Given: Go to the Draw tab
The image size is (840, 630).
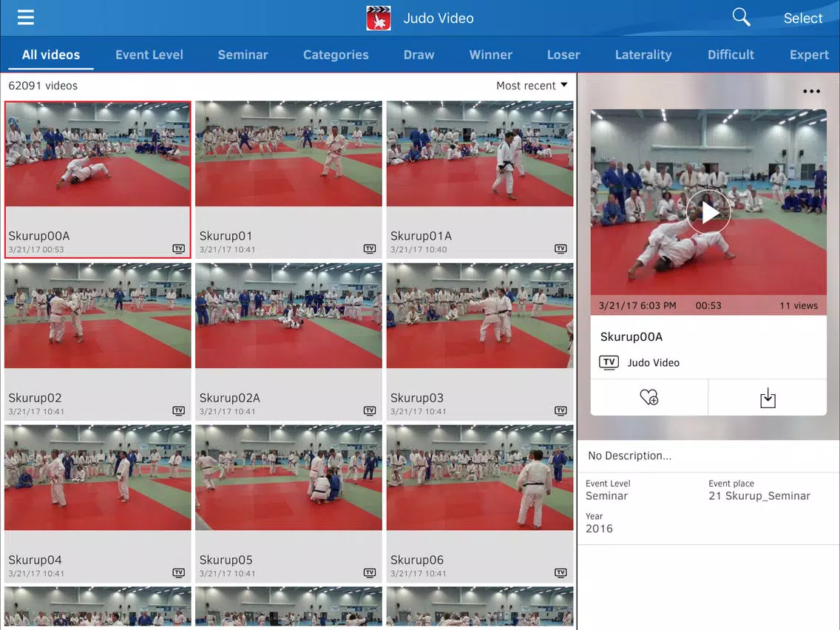Looking at the screenshot, I should point(419,55).
